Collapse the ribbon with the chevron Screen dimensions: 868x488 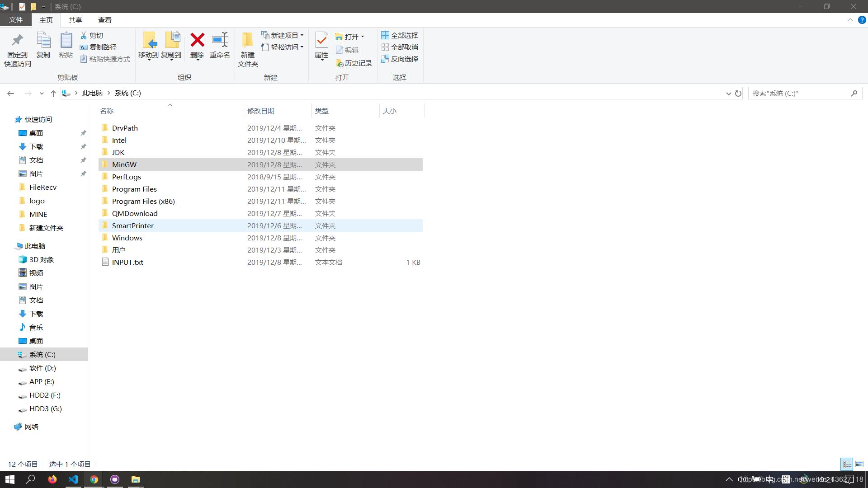coord(850,20)
